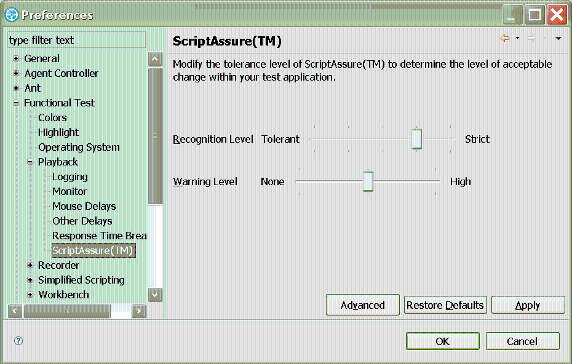572x364 pixels.
Task: Expand the Simplified Scripting node
Action: (30, 280)
